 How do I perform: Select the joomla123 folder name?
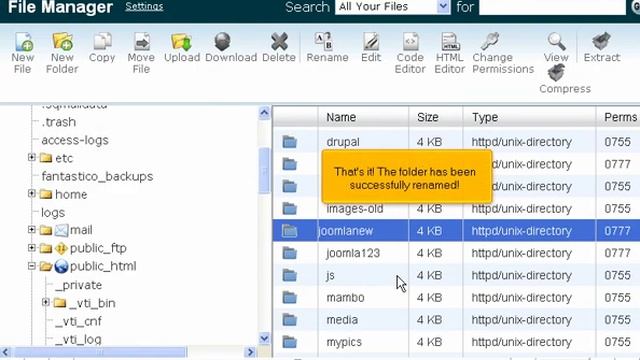353,253
